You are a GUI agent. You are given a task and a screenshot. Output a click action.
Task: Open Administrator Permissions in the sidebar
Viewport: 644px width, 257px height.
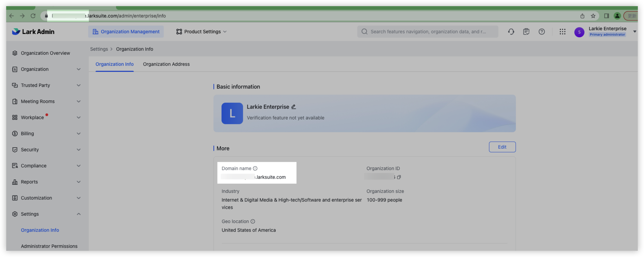coord(49,246)
